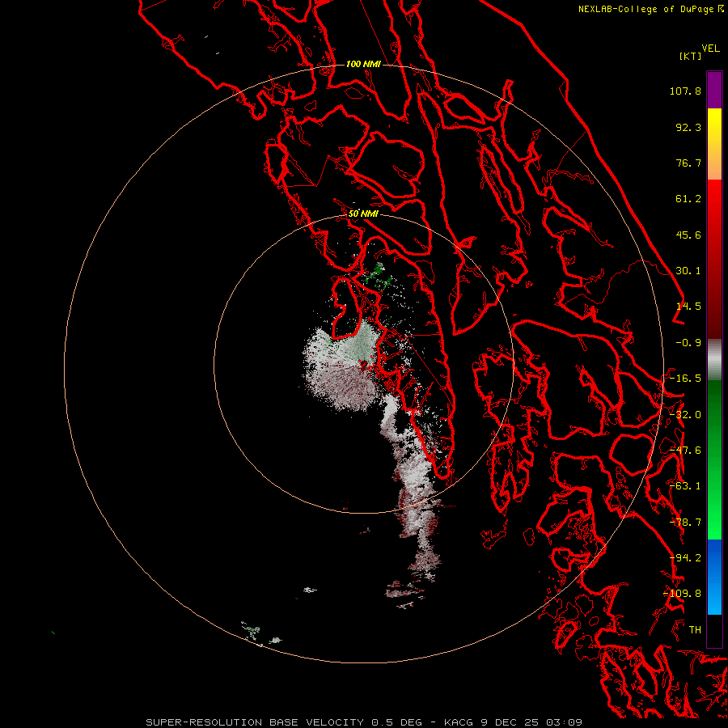This screenshot has height=728, width=728.
Task: Select the 45.6 legend value
Action: coord(688,235)
